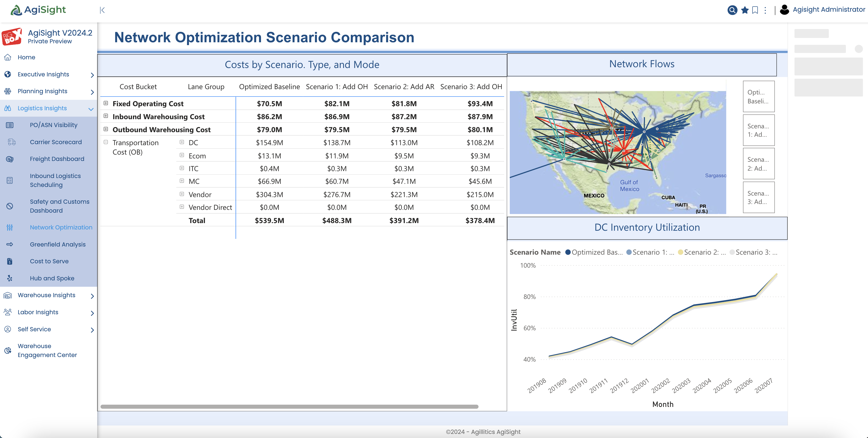Click the Executive Insights globe icon
The width and height of the screenshot is (868, 438).
click(8, 74)
